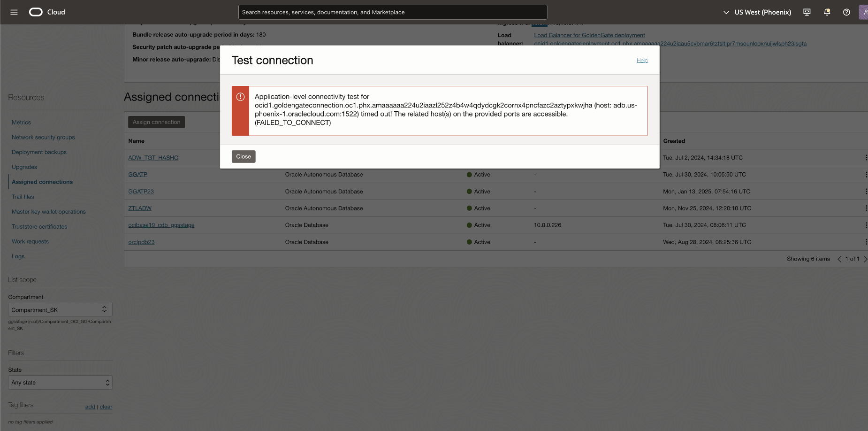The width and height of the screenshot is (868, 431).
Task: Open Deployment backups resource
Action: pos(39,152)
